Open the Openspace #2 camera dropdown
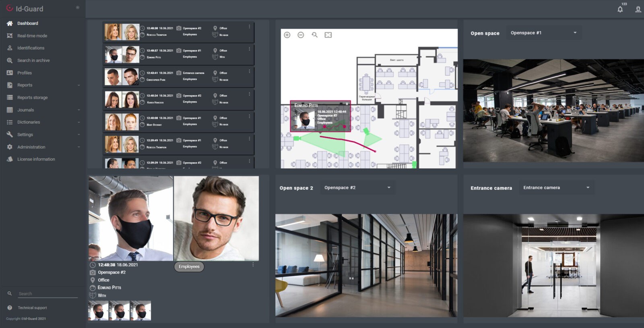Viewport: 644px width, 328px height. (358, 187)
